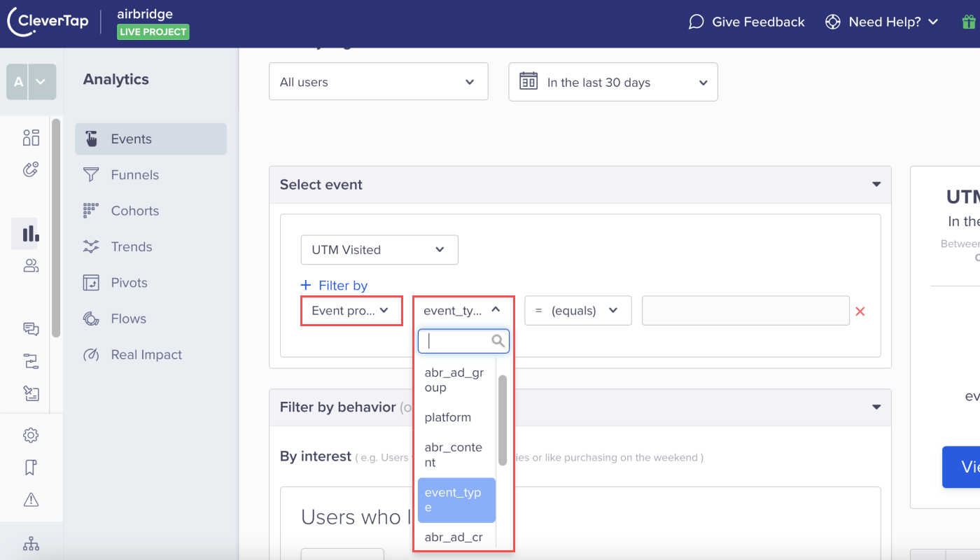The height and width of the screenshot is (560, 980).
Task: Remove the filter with the red X
Action: [x=860, y=311]
